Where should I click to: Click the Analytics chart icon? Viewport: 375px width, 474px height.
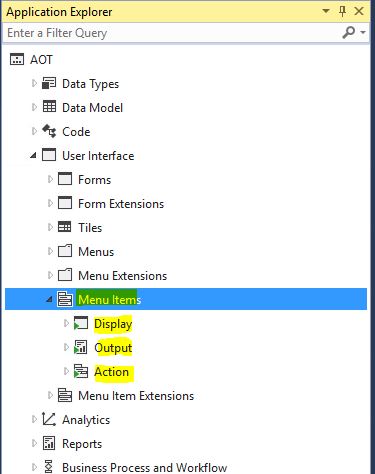point(49,419)
